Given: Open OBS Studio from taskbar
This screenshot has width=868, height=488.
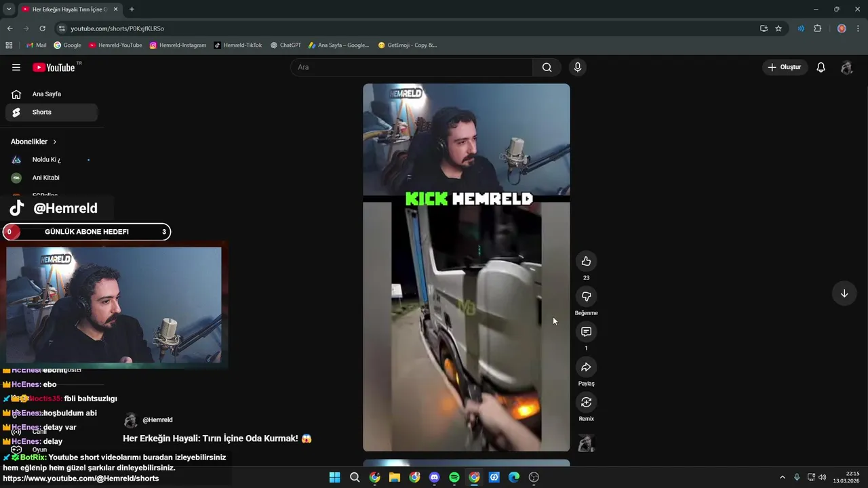Looking at the screenshot, I should (x=534, y=477).
